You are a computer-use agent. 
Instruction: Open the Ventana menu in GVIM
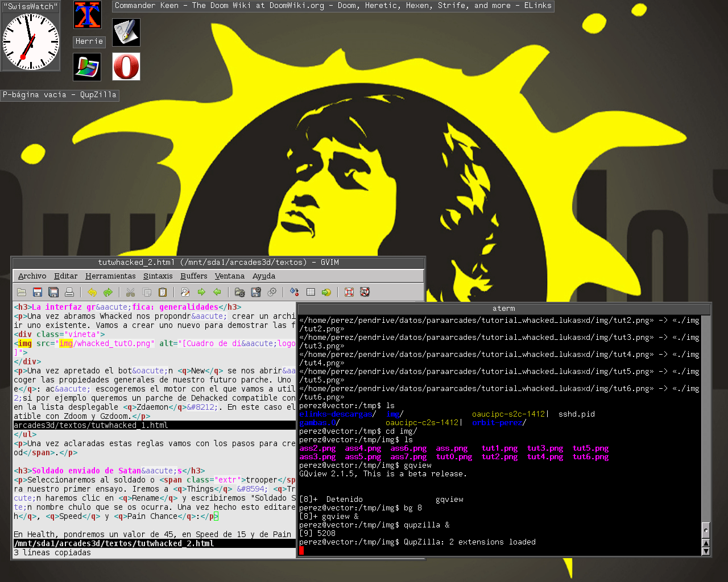tap(229, 276)
